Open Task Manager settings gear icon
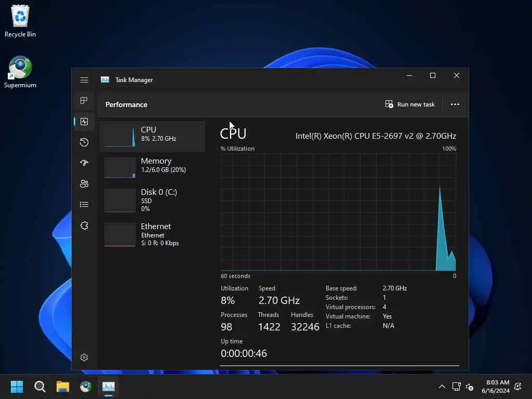This screenshot has height=399, width=532. pyautogui.click(x=84, y=357)
